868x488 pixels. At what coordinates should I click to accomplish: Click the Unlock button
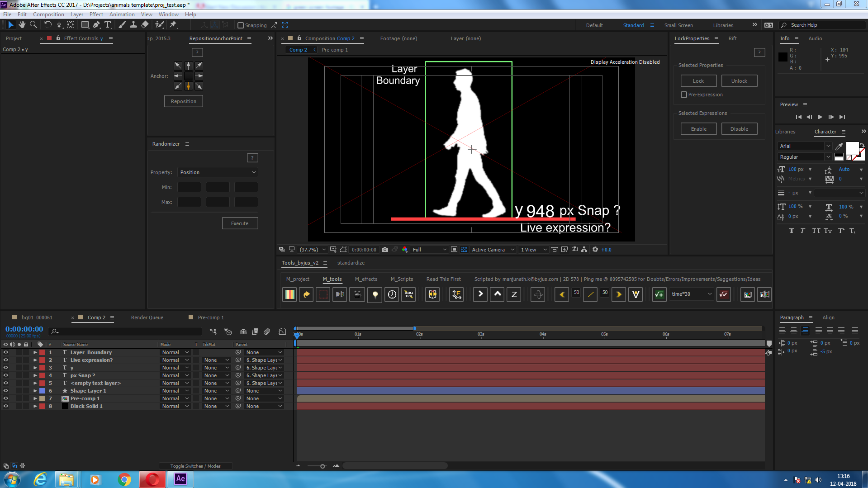(739, 81)
